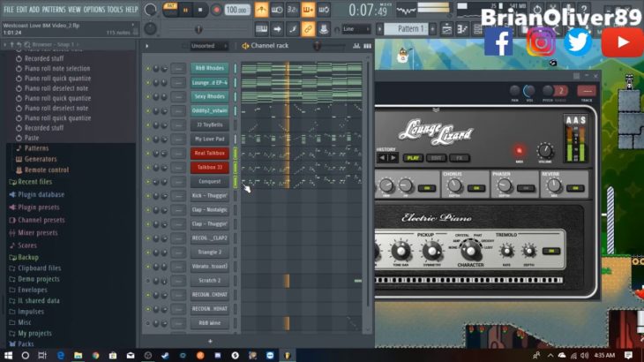This screenshot has width=644, height=362.
Task: Select the red Real Talkbox channel button
Action: point(209,154)
